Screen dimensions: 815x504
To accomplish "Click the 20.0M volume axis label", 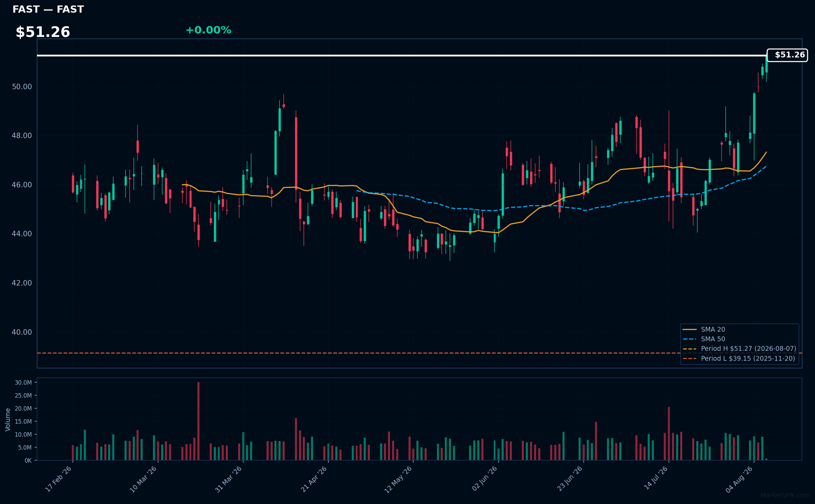I will point(23,409).
